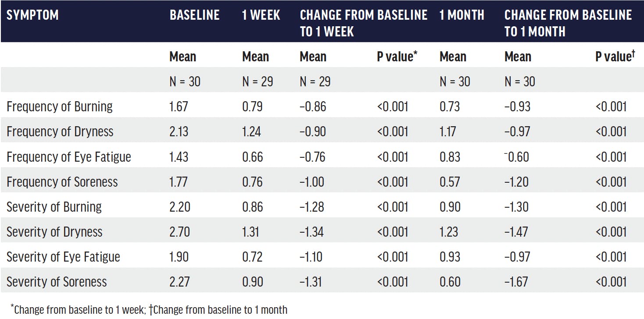Select the Change From Baseline to 1 Month header
The image size is (644, 319).
568,23
